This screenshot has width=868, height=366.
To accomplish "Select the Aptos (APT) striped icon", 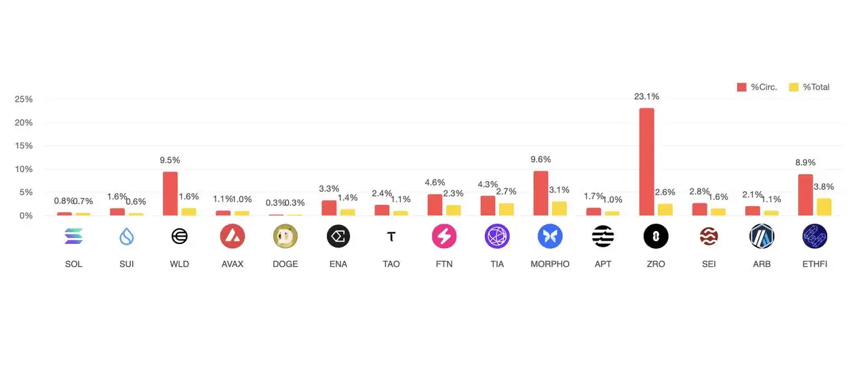I will point(603,236).
